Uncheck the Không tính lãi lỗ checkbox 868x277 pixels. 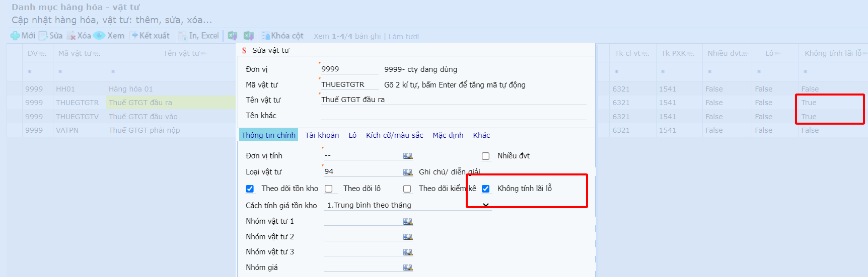tap(486, 189)
